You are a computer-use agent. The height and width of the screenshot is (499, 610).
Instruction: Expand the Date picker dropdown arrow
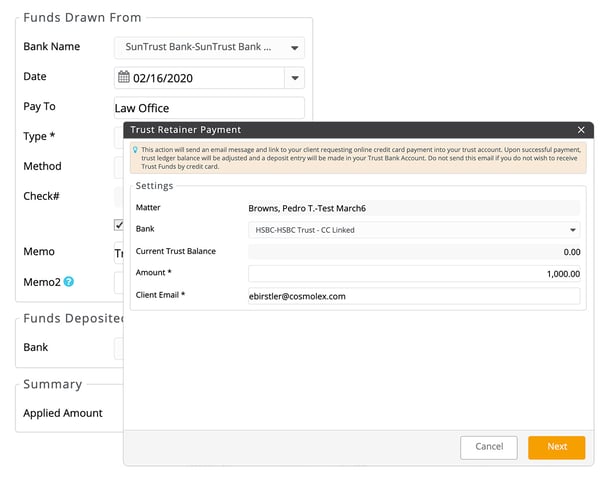click(295, 78)
